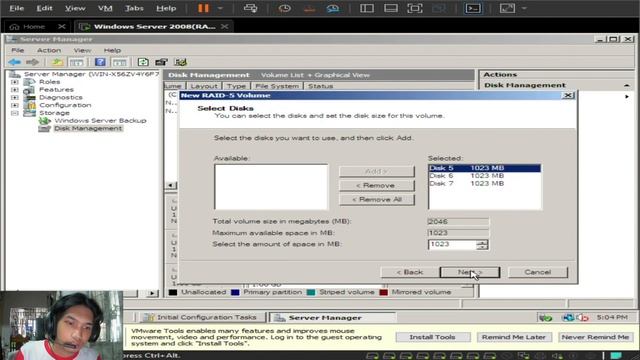This screenshot has width=640, height=360.
Task: Toggle the VMware thumbnail bar view icon
Action: click(x=391, y=8)
